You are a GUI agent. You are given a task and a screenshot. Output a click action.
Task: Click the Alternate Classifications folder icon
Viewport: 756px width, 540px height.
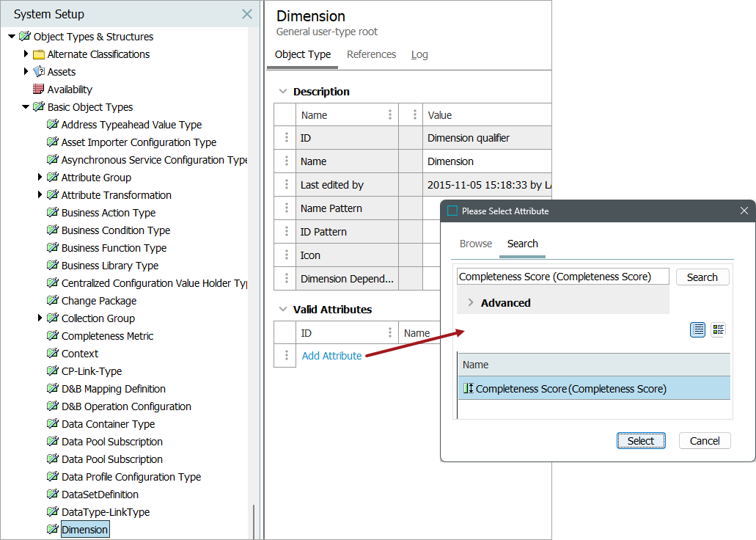click(39, 54)
